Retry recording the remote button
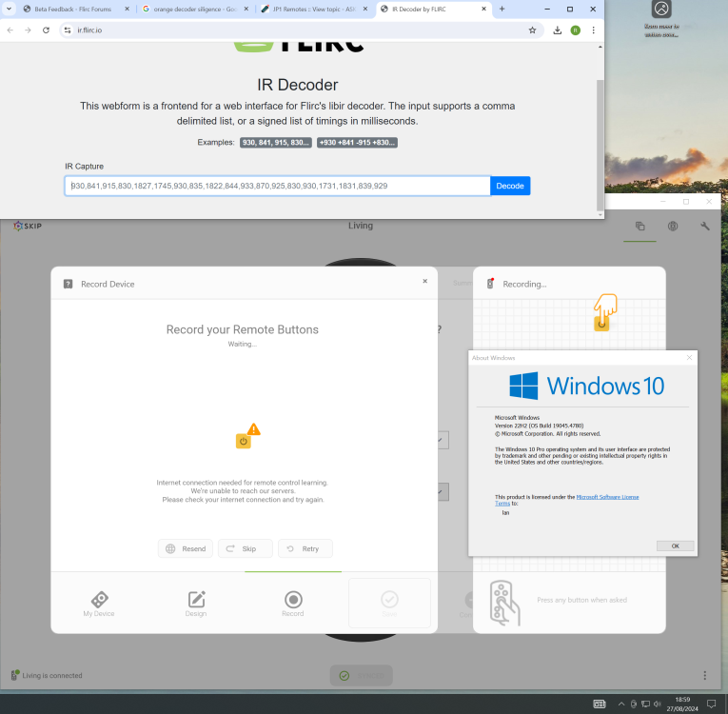Screen dimensions: 728x714 pos(305,548)
